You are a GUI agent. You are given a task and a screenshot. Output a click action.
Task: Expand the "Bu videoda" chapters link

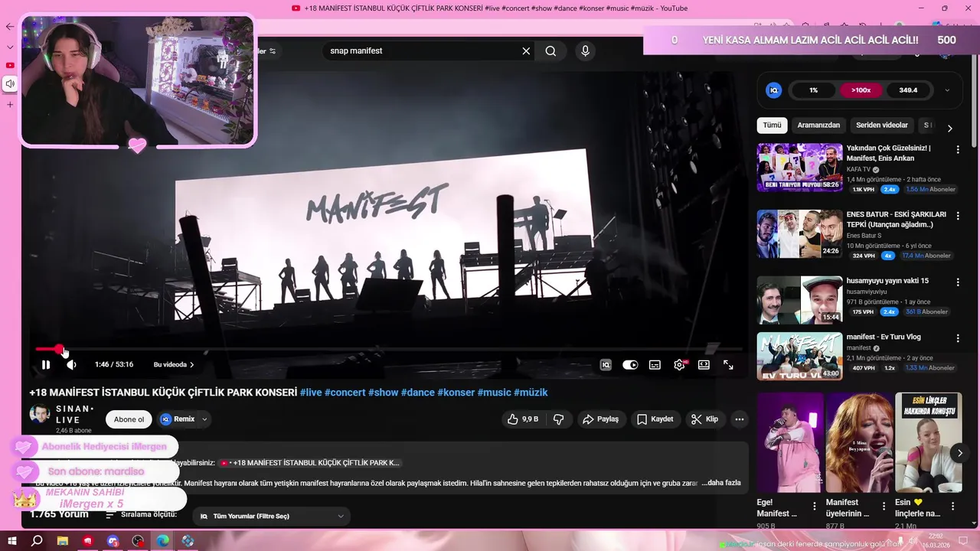[174, 365]
